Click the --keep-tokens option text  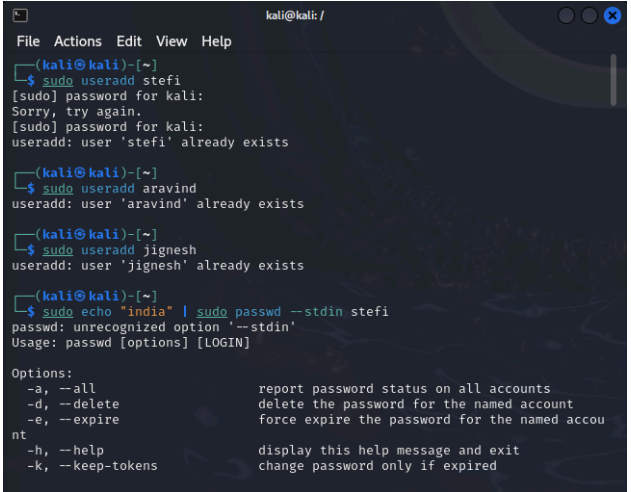pyautogui.click(x=108, y=466)
